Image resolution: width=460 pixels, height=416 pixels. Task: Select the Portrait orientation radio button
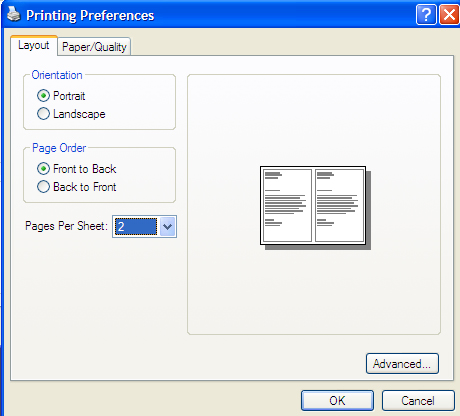click(43, 96)
